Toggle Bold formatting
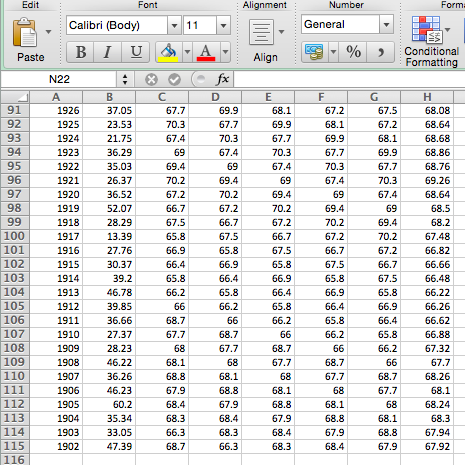465x465 pixels. (x=81, y=52)
